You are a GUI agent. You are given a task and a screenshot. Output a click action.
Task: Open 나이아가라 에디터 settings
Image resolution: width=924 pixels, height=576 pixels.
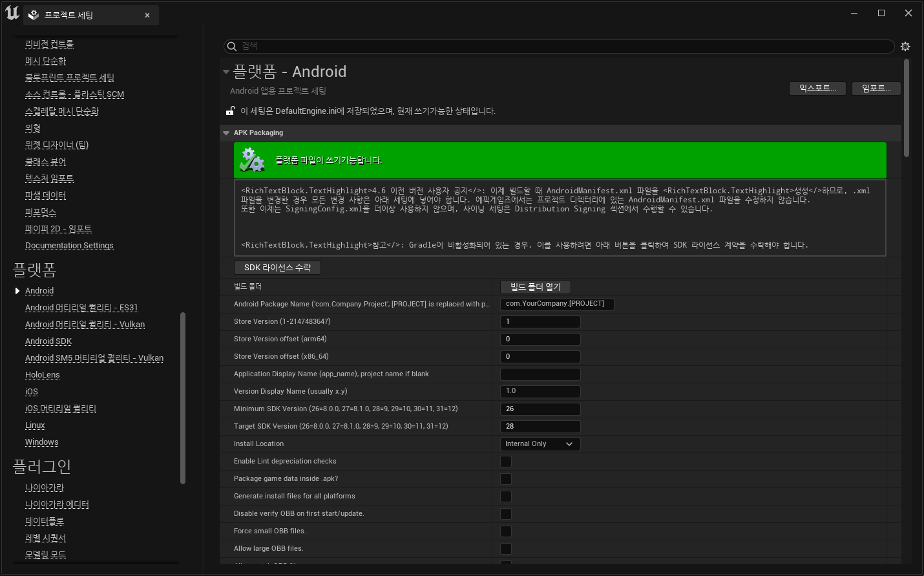point(57,504)
